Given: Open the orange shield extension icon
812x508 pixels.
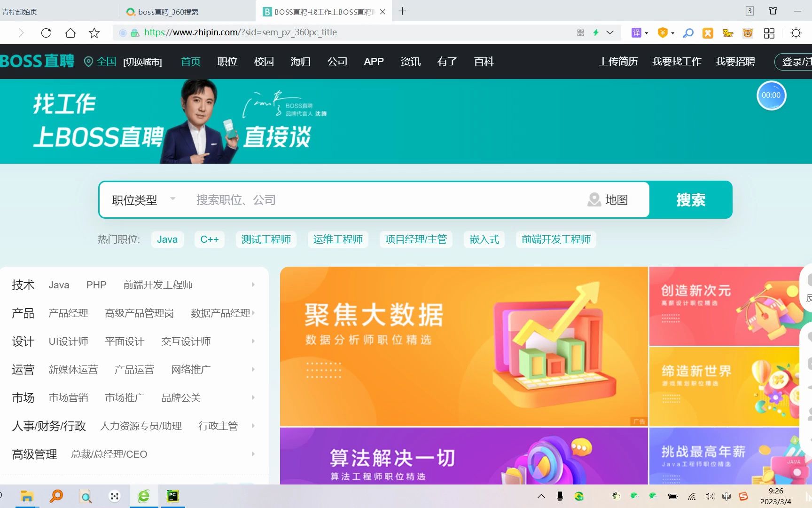Looking at the screenshot, I should point(663,32).
